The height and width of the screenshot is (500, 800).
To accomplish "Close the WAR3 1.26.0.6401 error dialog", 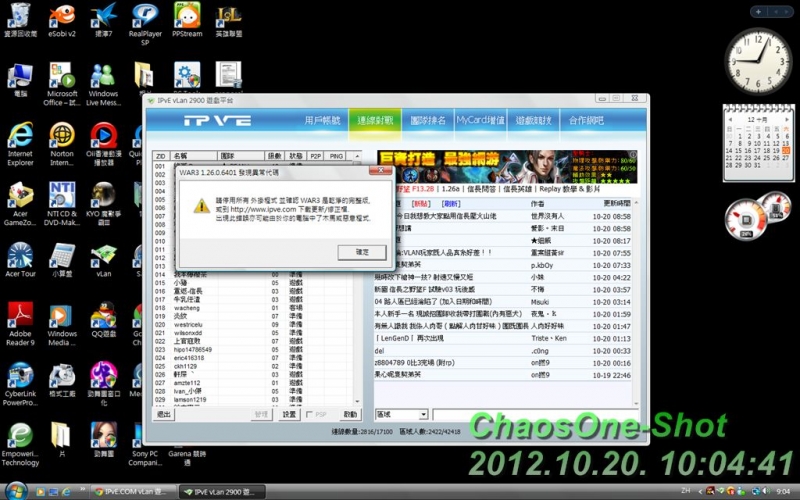I will 380,170.
